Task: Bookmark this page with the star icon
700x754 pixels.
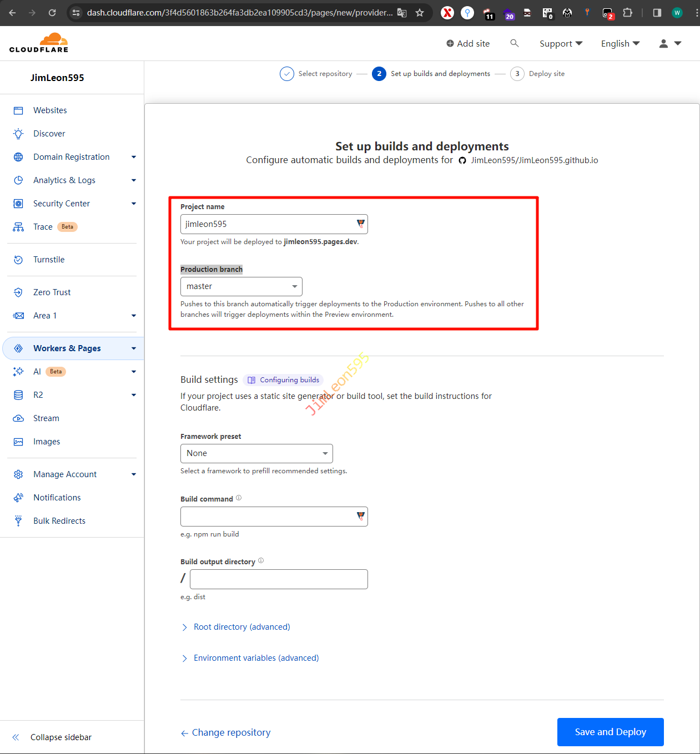Action: click(420, 13)
